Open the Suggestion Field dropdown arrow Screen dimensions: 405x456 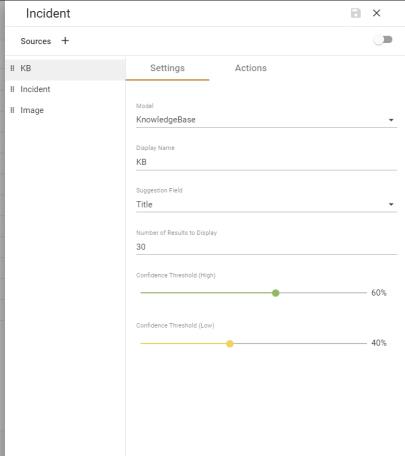391,204
